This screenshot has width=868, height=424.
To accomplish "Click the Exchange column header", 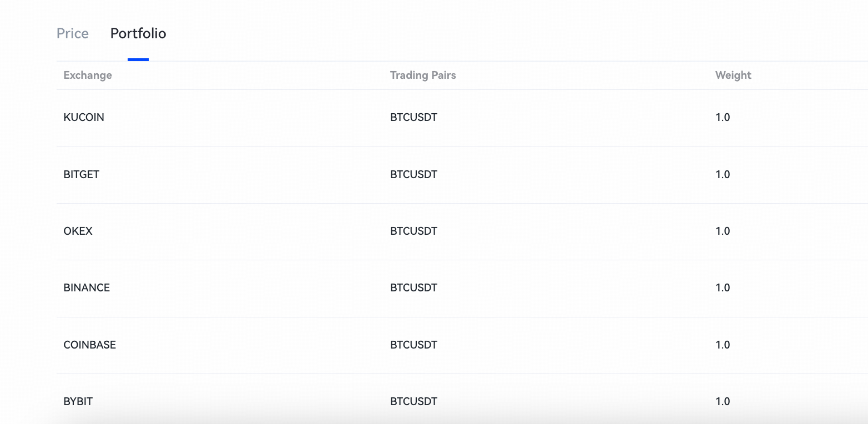I will 88,75.
